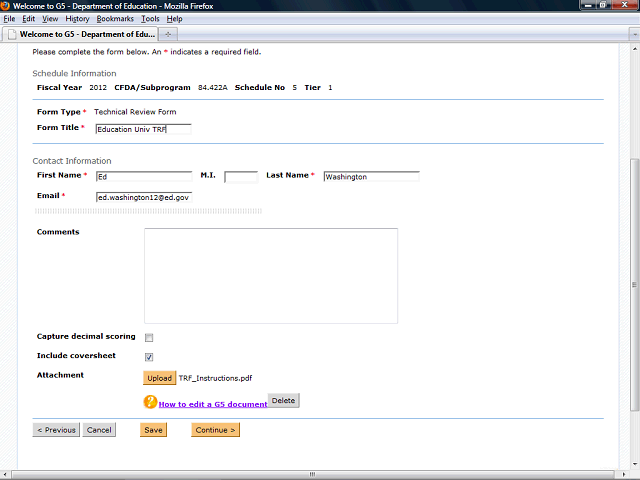
Task: Open the Tools menu
Action: pos(150,19)
